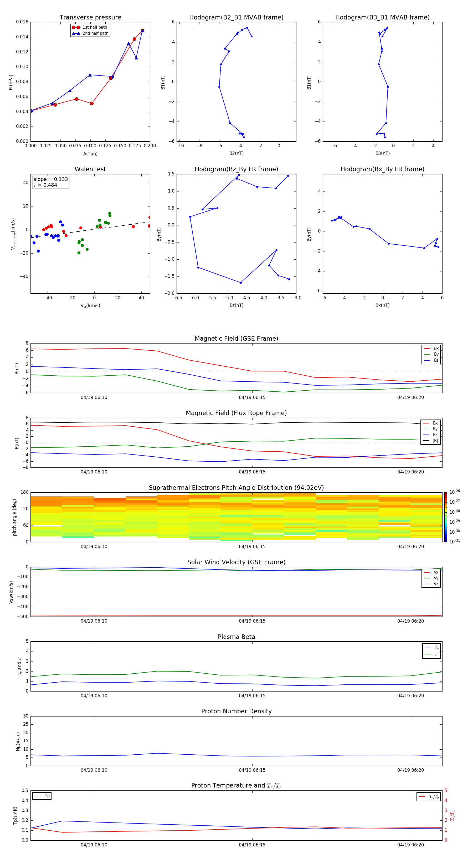Viewport: 473px width, 868px height.
Task: Click the 'r = 0.484' annotation
Action: (46, 185)
